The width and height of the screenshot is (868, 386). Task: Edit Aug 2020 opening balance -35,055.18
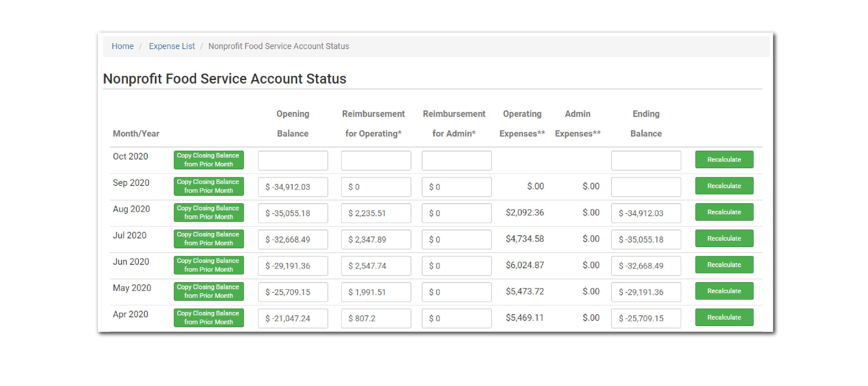coord(293,213)
